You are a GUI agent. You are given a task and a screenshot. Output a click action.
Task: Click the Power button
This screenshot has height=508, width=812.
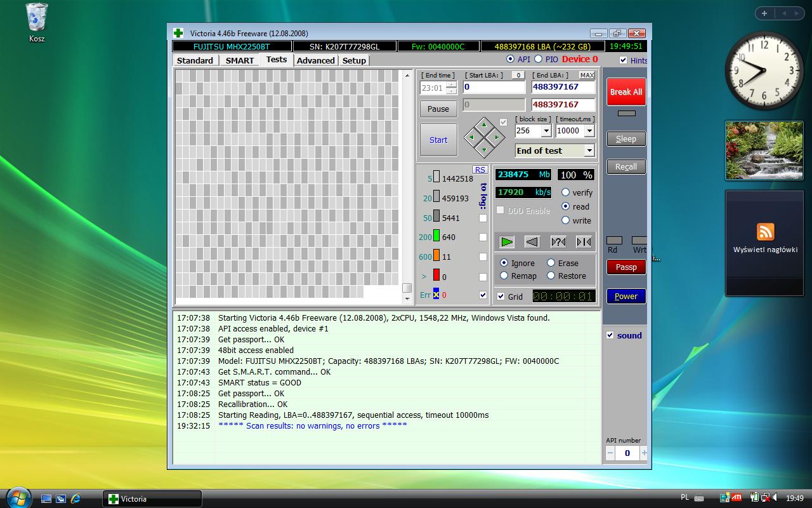pos(626,297)
